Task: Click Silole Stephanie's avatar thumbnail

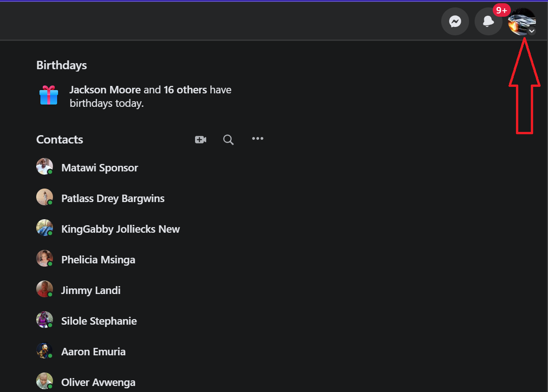Action: click(45, 320)
